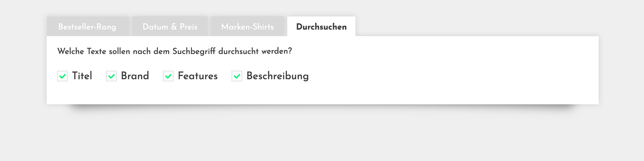644x161 pixels.
Task: Disable the Brand search checkbox
Action: coord(111,76)
